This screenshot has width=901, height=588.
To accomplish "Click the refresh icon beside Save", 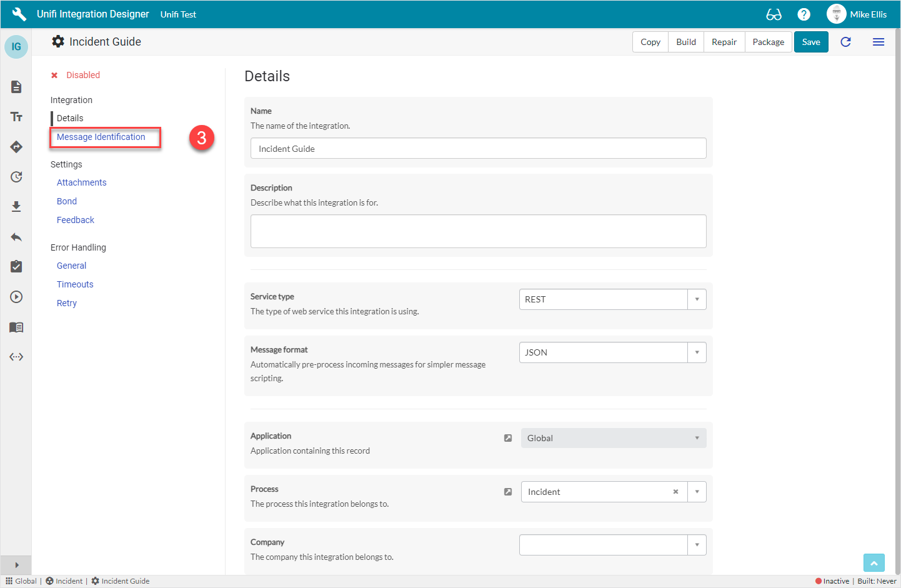I will point(845,42).
